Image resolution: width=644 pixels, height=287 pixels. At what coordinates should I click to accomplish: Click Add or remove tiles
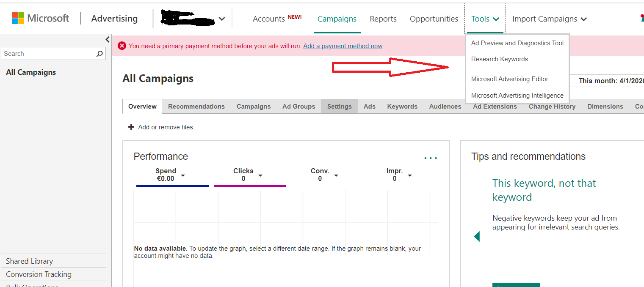pos(166,127)
